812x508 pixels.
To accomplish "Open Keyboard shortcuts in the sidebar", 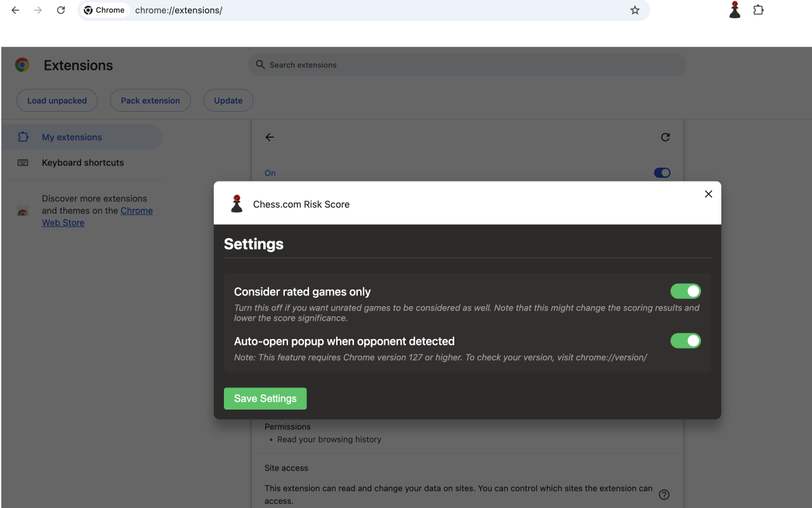I will point(82,163).
